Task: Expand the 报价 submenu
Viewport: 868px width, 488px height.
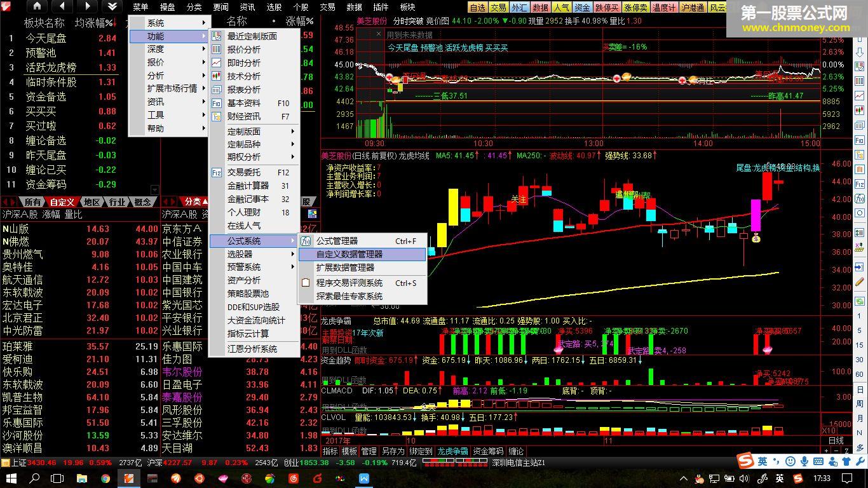Action: pos(169,62)
